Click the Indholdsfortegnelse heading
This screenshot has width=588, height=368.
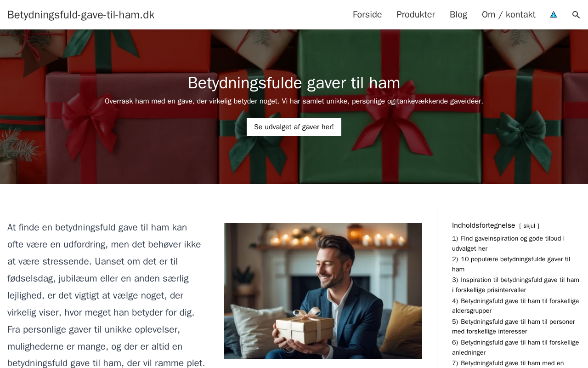point(484,225)
